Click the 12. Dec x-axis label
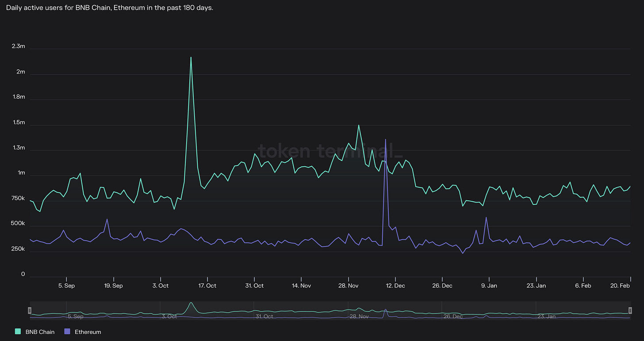Screen dimensions: 644x341 point(395,286)
